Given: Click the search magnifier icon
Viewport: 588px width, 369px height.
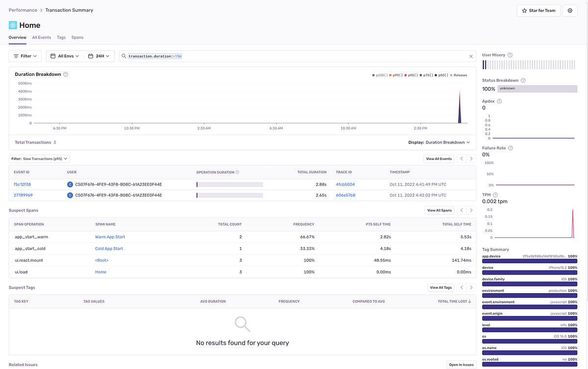Looking at the screenshot, I should [x=124, y=56].
